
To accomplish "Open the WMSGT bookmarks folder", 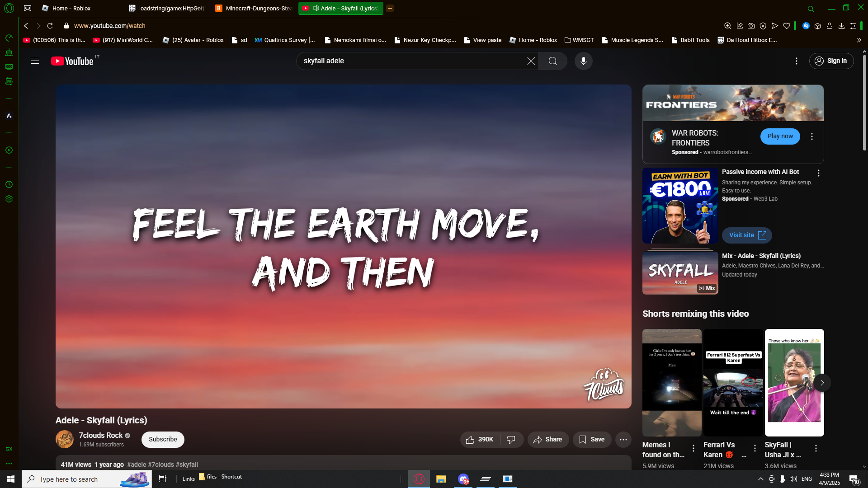I will (579, 40).
